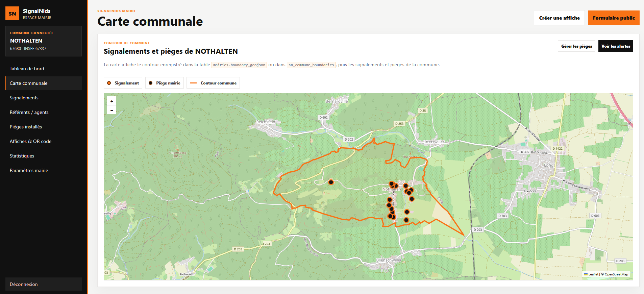This screenshot has width=644, height=294.
Task: Click the Ungersberg 901 m peak label
Action: coord(178,154)
